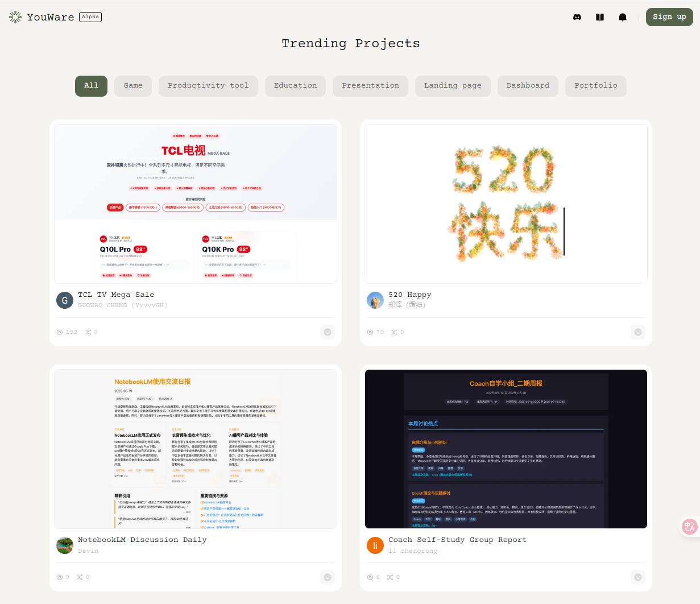This screenshot has width=700, height=604.
Task: Click the Trending Projects heading
Action: click(351, 44)
